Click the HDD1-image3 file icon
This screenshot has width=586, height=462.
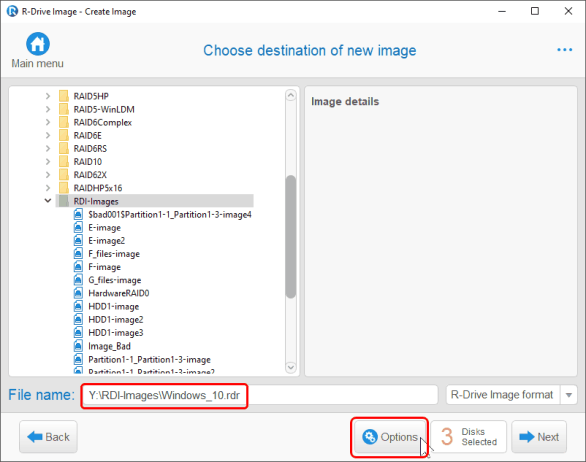coord(78,332)
